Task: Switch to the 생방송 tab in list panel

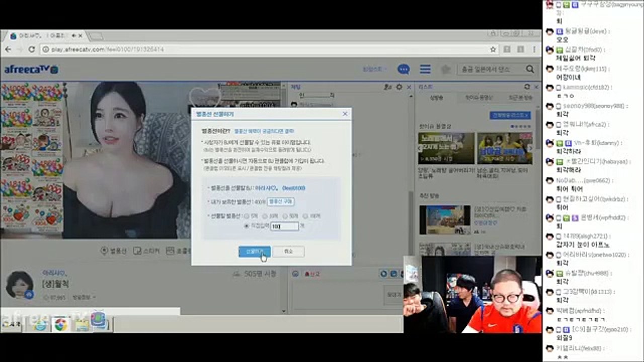Action: [436, 98]
